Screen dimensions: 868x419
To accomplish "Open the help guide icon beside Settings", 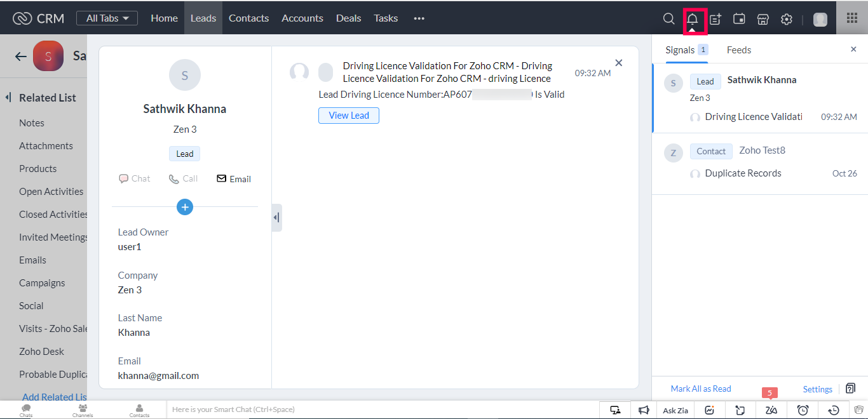I will (x=851, y=389).
